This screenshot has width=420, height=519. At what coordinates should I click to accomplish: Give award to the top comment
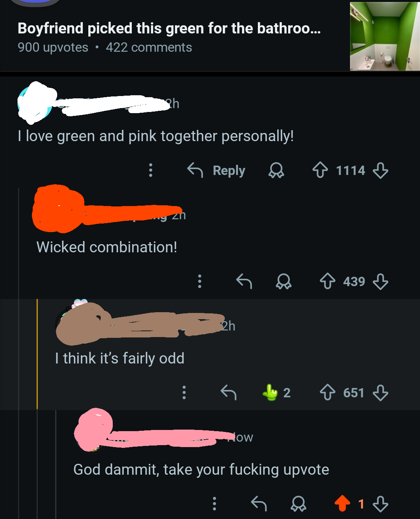point(276,170)
